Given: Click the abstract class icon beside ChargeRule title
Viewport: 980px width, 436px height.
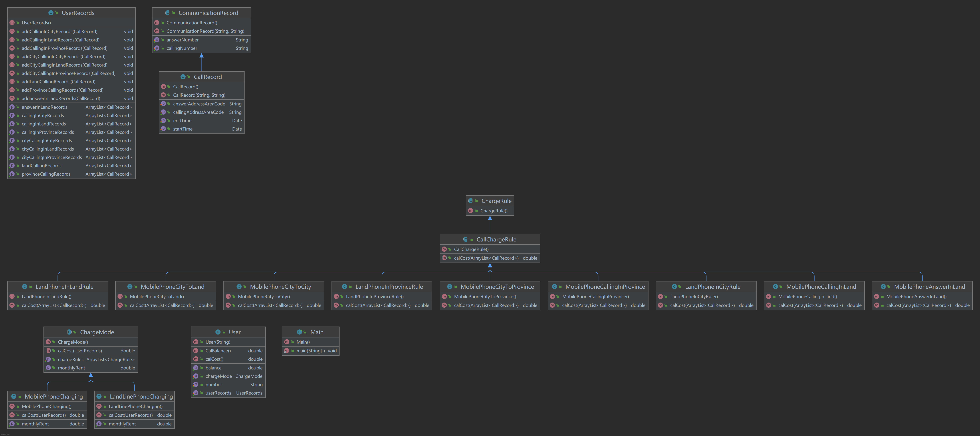Looking at the screenshot, I should 471,201.
